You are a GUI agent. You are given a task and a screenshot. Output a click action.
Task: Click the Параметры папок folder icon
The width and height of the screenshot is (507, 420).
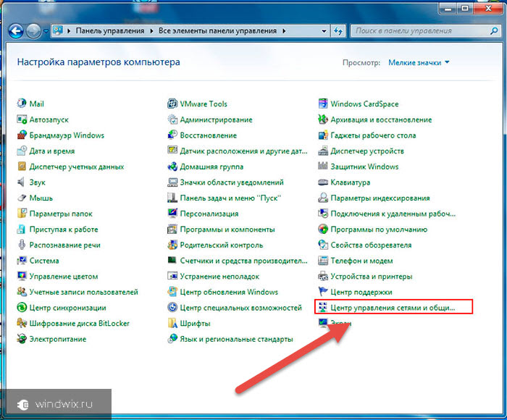click(22, 214)
